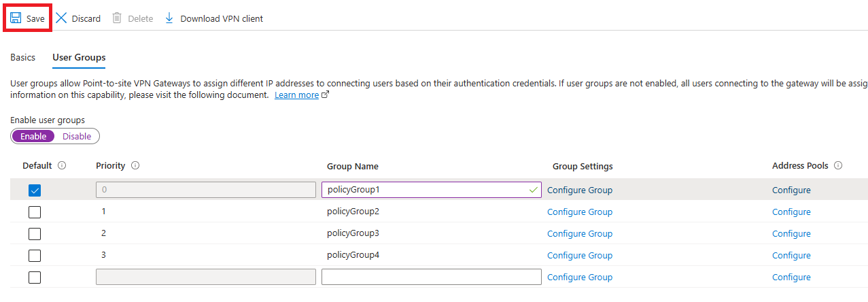Check the Default checkbox for policyGroup2
The width and height of the screenshot is (868, 302).
pyautogui.click(x=35, y=212)
